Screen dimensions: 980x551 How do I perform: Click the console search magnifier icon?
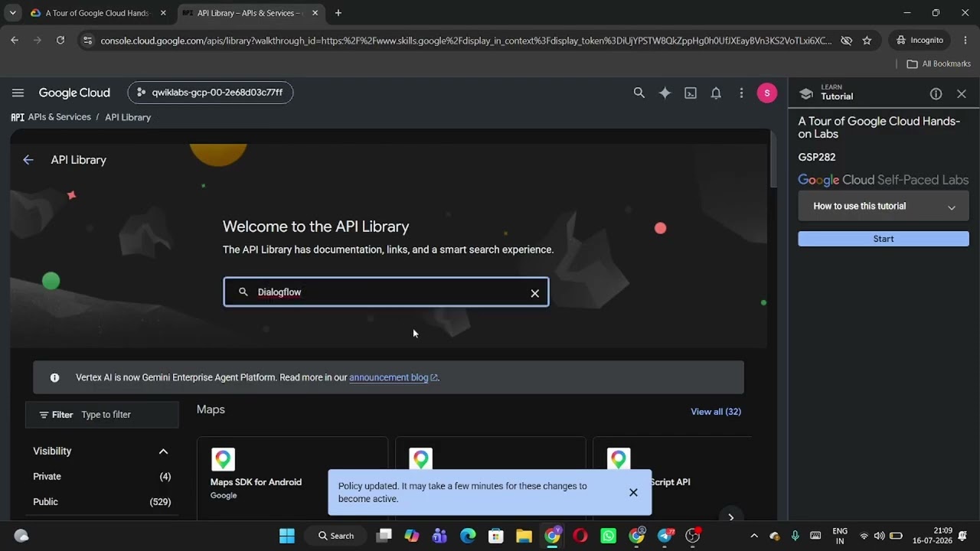click(639, 93)
